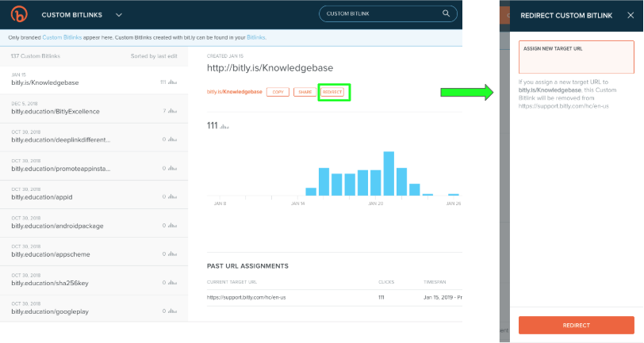Select bitly.education/deeplinkdifferent row
This screenshot has width=644, height=343.
[x=94, y=137]
